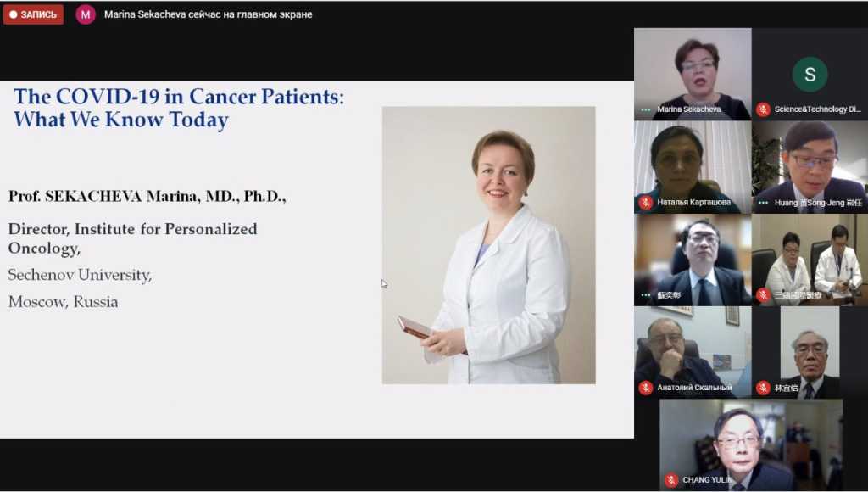Select Huang Song-Jeng's video tile

tap(810, 161)
